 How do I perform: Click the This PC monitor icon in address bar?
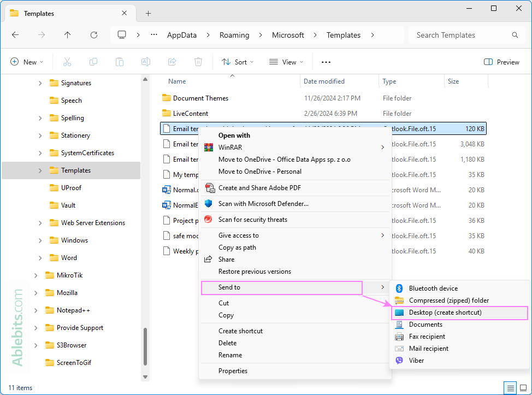122,35
